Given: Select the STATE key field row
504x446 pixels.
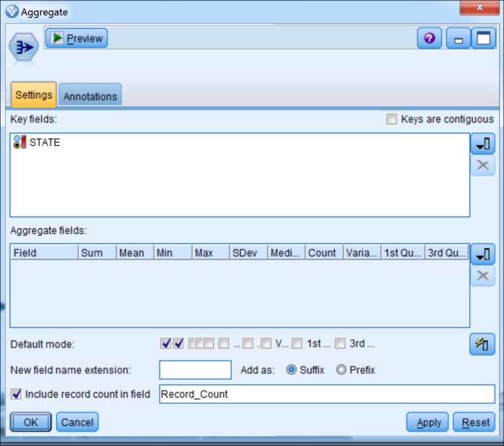Looking at the screenshot, I should pos(240,142).
